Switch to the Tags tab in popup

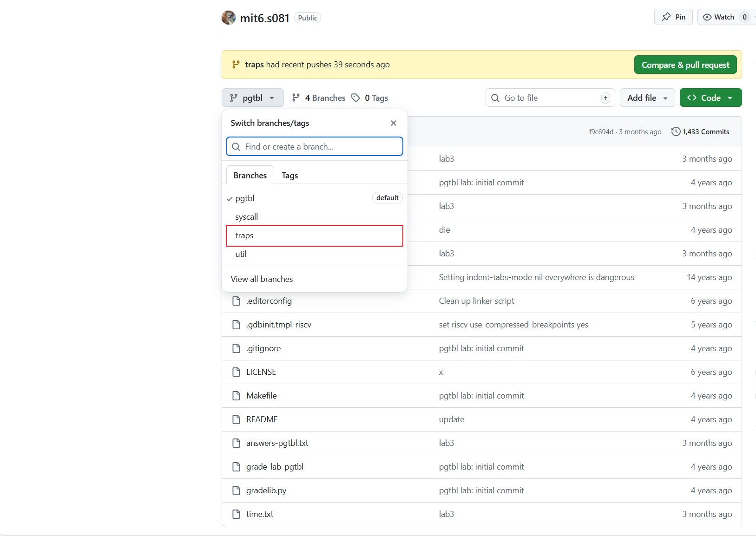289,176
